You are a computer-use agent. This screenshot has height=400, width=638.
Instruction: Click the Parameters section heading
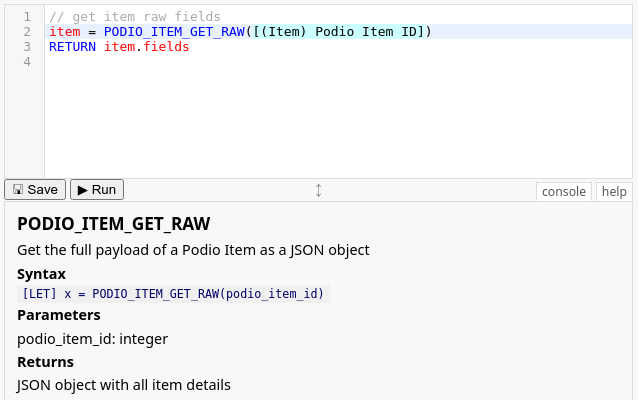pos(59,315)
